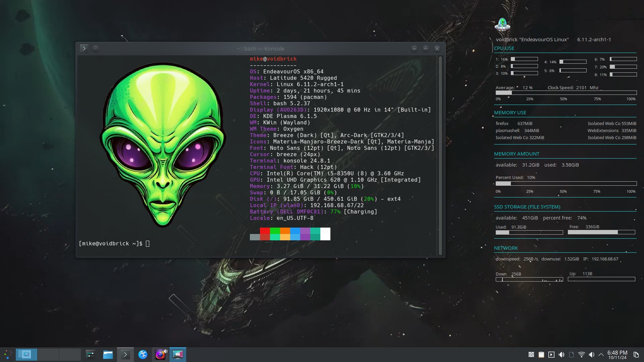Open the media player tray icon

point(551,355)
